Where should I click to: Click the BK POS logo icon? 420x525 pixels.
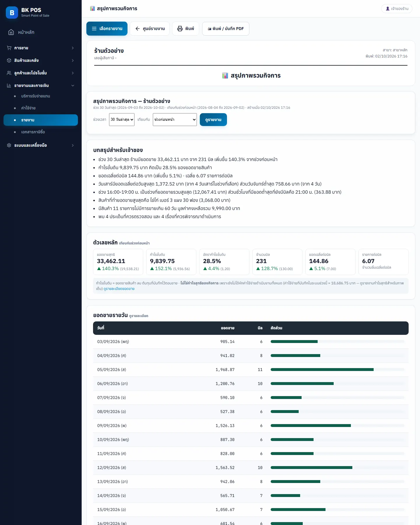click(12, 13)
